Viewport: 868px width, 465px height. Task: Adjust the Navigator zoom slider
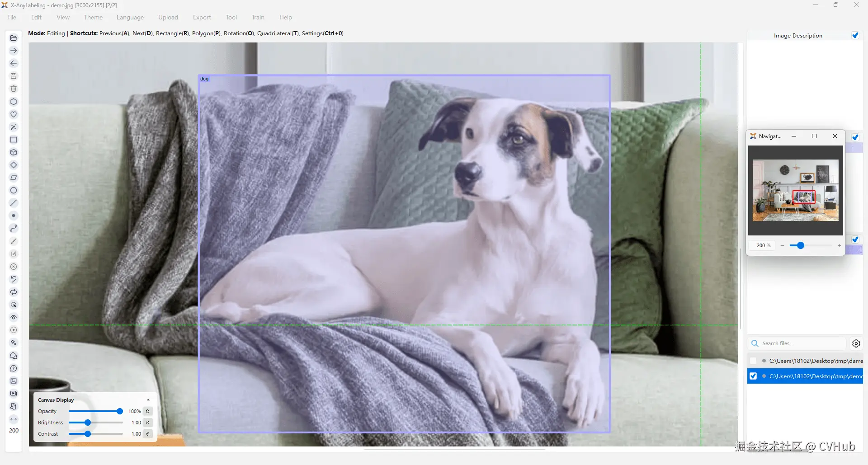(x=811, y=245)
